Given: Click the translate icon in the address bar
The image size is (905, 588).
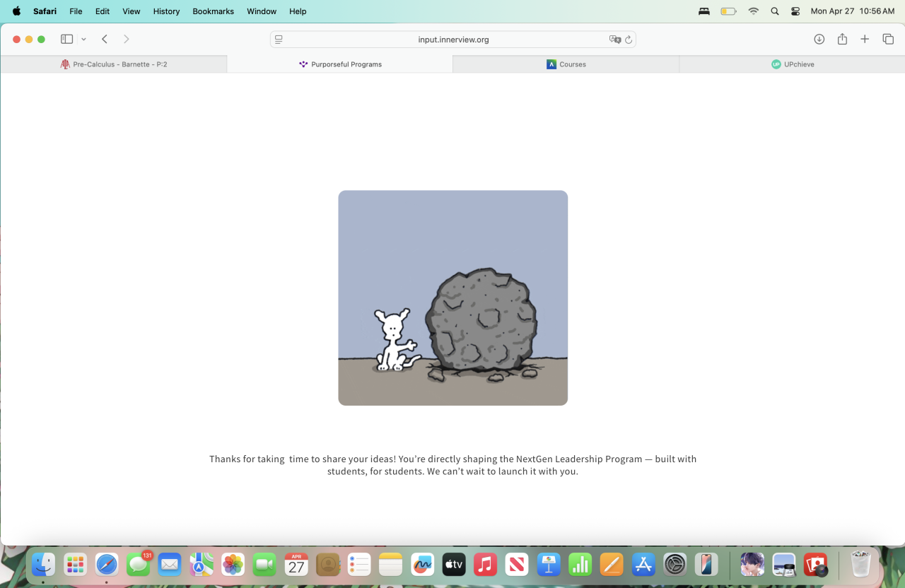Looking at the screenshot, I should point(615,40).
